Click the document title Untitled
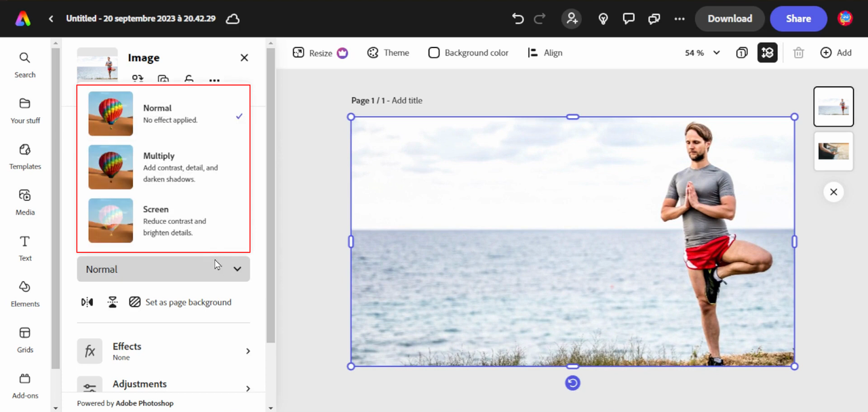868x412 pixels. pyautogui.click(x=140, y=19)
